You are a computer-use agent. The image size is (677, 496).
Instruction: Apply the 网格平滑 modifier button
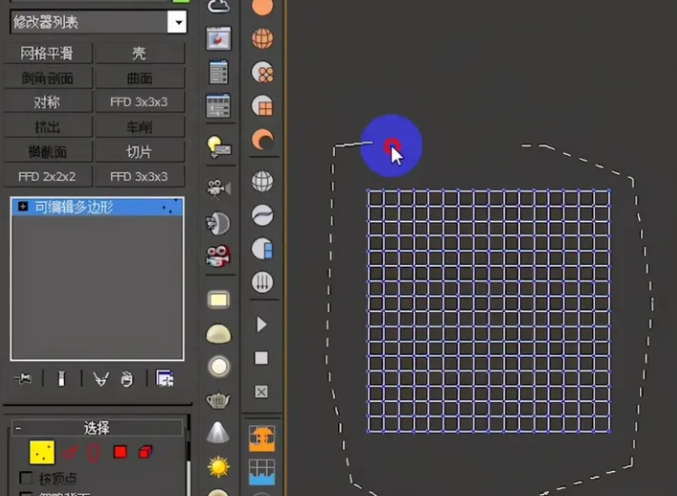point(47,53)
